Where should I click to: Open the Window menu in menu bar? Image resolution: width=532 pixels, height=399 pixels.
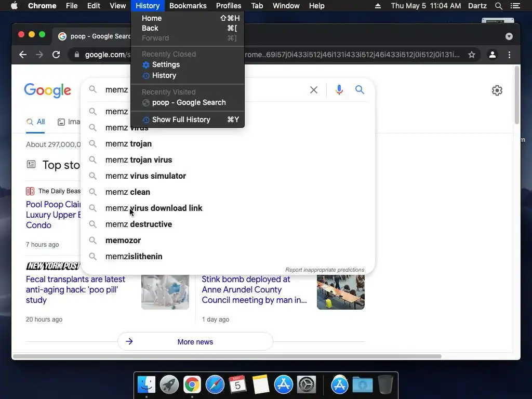pos(286,6)
